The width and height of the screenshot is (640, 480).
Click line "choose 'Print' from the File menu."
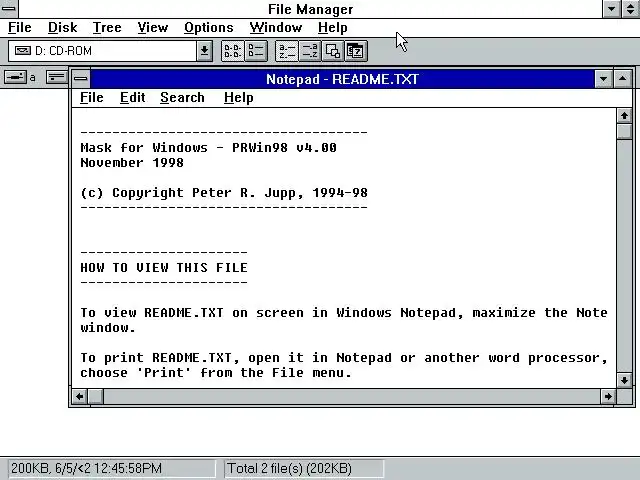[x=216, y=373]
